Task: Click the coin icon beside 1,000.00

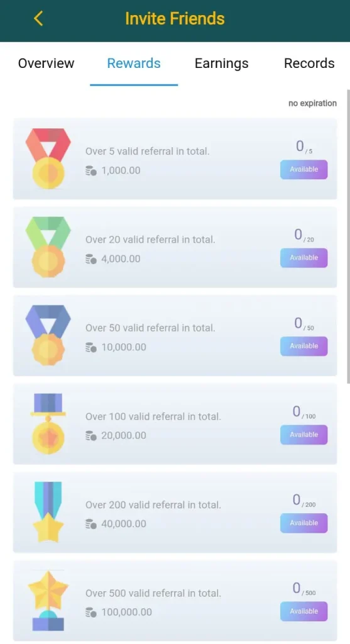Action: tap(90, 170)
